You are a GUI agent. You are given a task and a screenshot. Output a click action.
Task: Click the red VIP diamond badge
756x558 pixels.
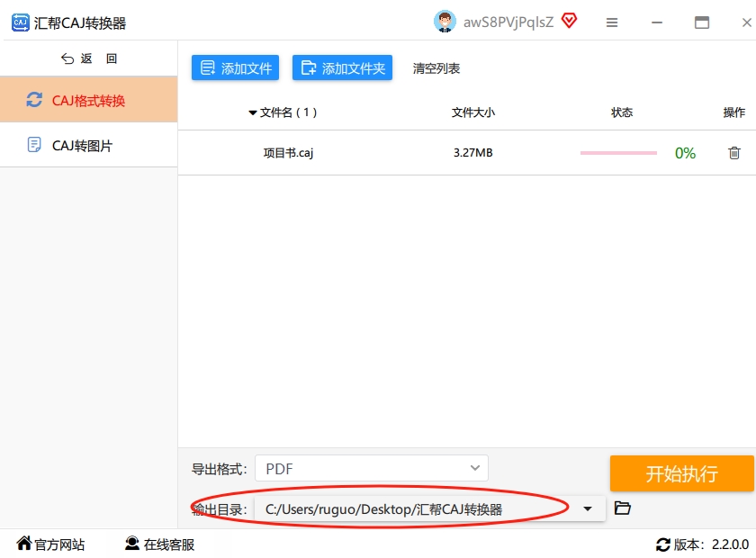[x=570, y=21]
